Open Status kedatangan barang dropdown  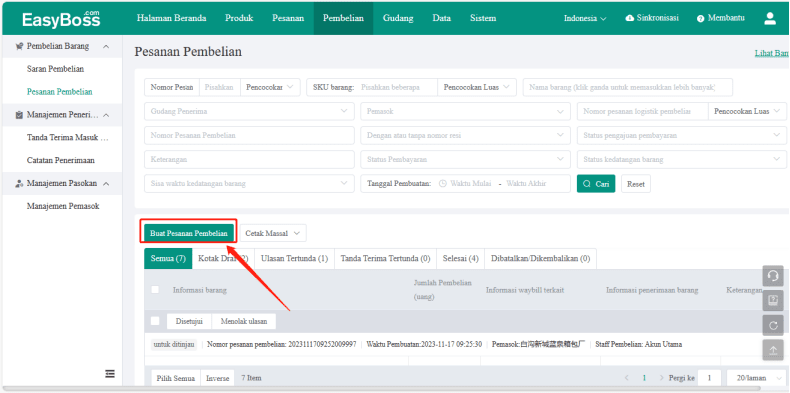coord(682,160)
